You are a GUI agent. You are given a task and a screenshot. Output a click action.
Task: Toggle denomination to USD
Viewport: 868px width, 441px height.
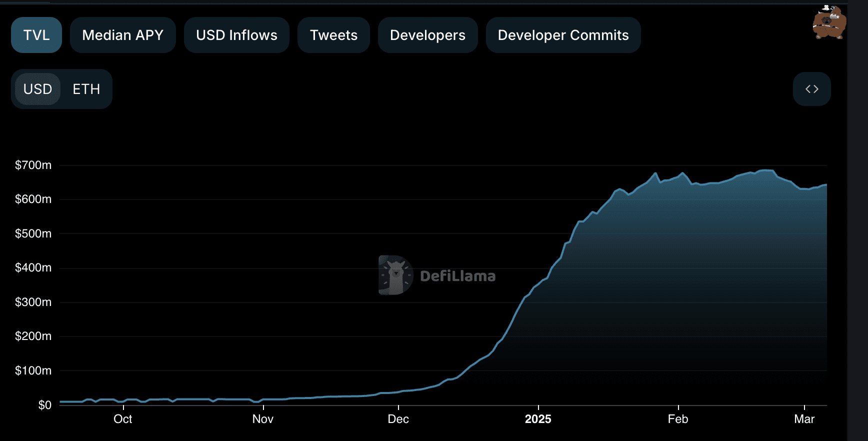point(37,89)
